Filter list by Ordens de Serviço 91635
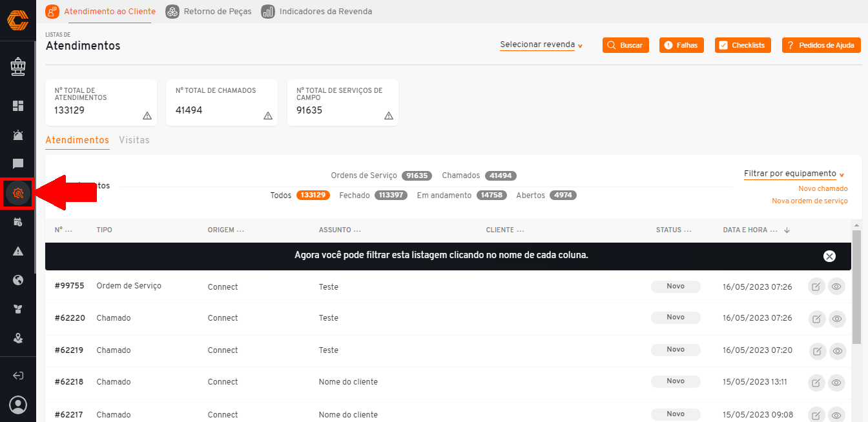This screenshot has width=868, height=422. (382, 176)
